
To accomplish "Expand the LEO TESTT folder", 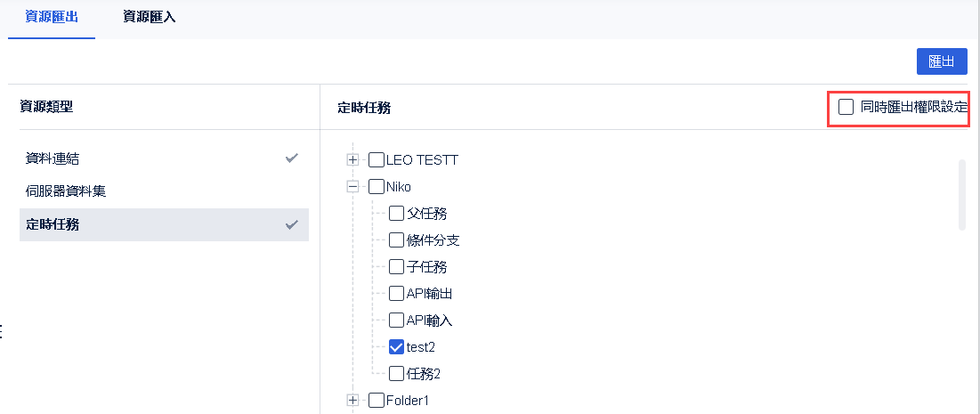I will (352, 160).
